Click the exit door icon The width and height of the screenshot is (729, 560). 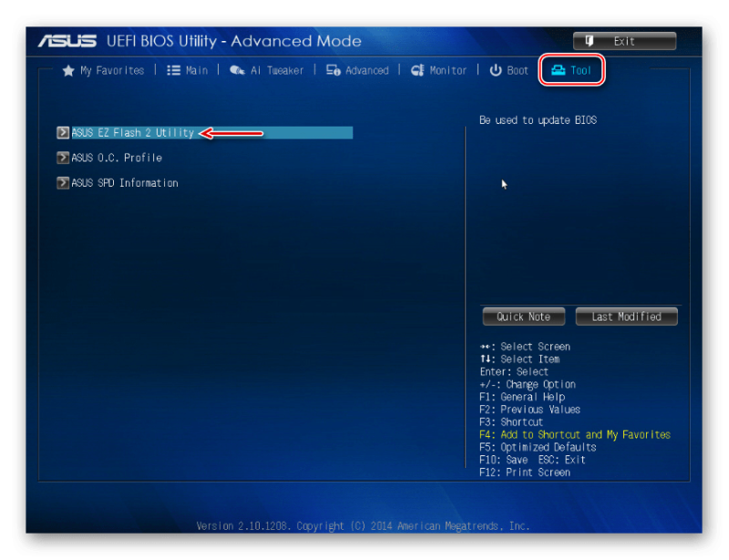point(589,41)
